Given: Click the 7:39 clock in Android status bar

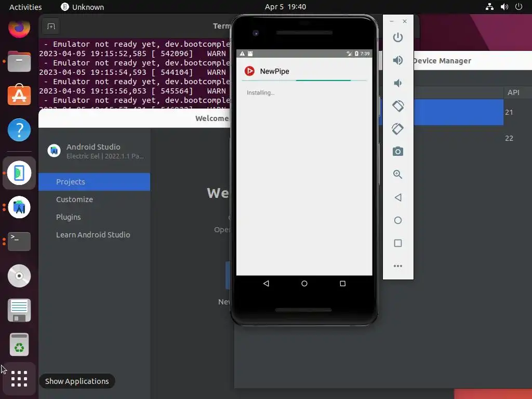Looking at the screenshot, I should click(365, 54).
